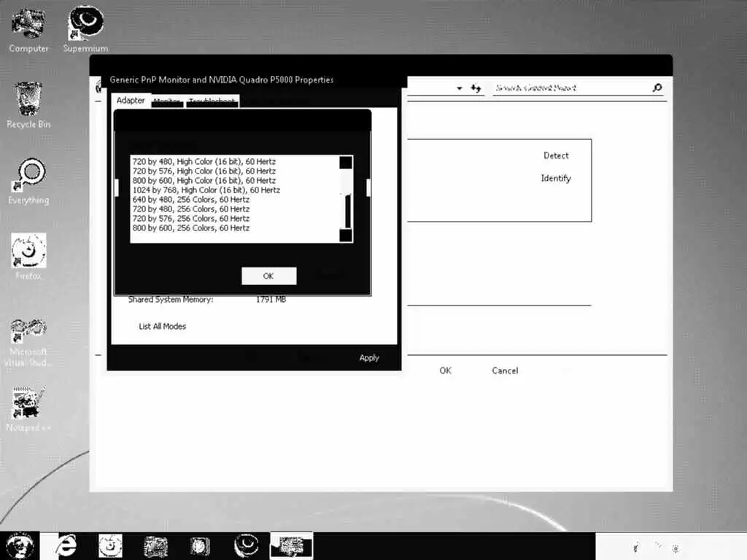The image size is (747, 560).
Task: Select the active Control Panel taskbar button
Action: pyautogui.click(x=292, y=545)
